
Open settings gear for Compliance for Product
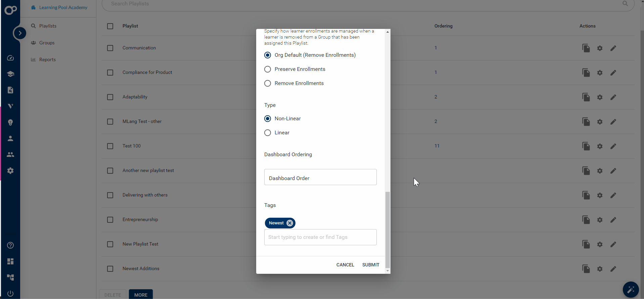(x=600, y=73)
